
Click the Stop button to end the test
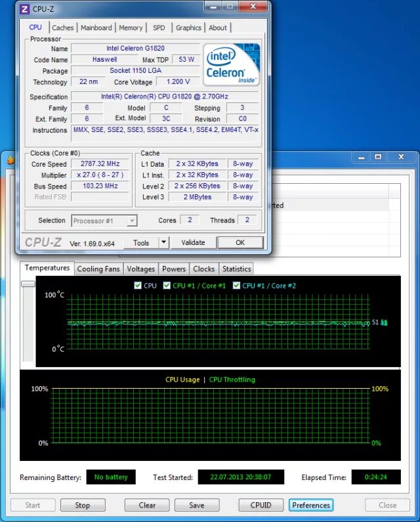click(83, 505)
